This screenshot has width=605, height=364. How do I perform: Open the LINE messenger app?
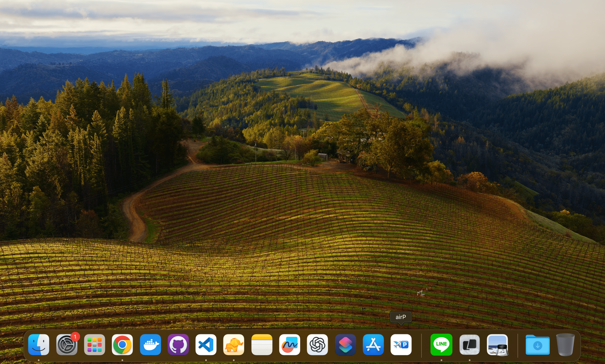click(441, 345)
